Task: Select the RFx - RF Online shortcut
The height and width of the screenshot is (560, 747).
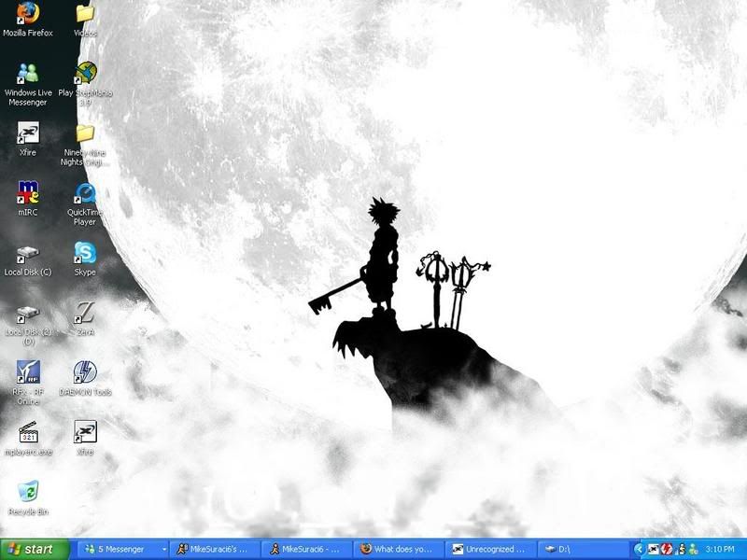Action: (28, 383)
